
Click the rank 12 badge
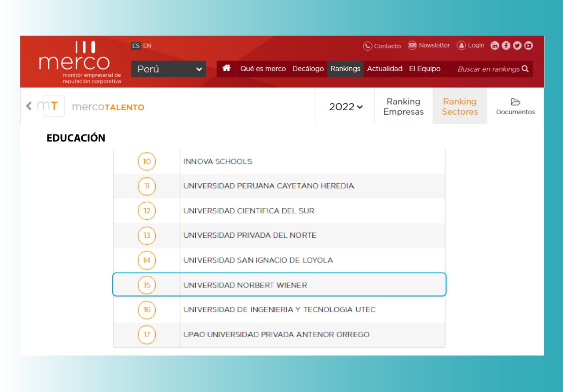[x=147, y=211]
